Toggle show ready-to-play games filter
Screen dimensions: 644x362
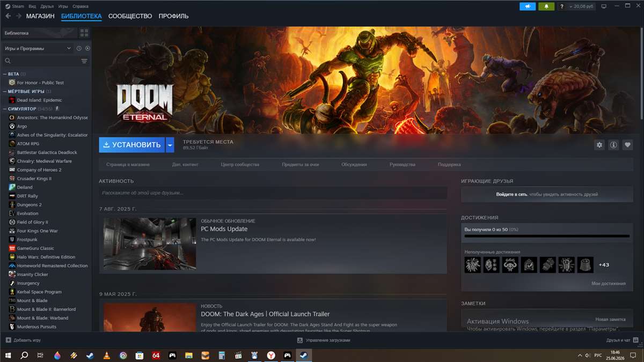click(87, 48)
